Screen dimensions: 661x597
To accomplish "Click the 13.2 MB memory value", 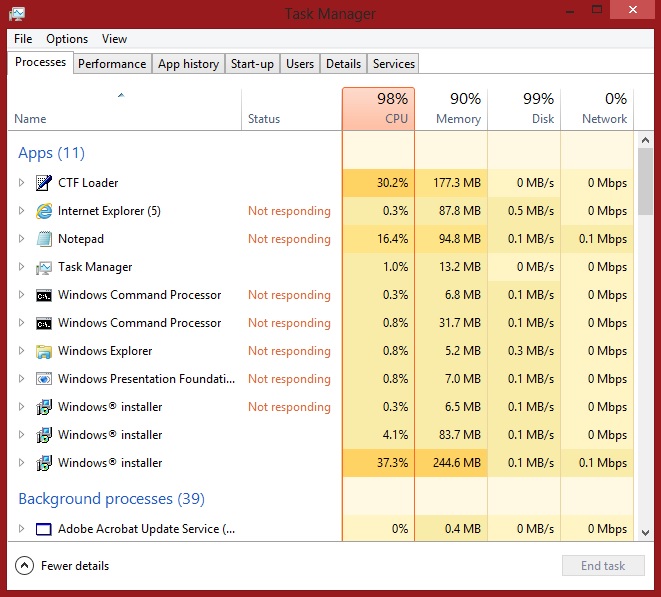I will pos(460,266).
